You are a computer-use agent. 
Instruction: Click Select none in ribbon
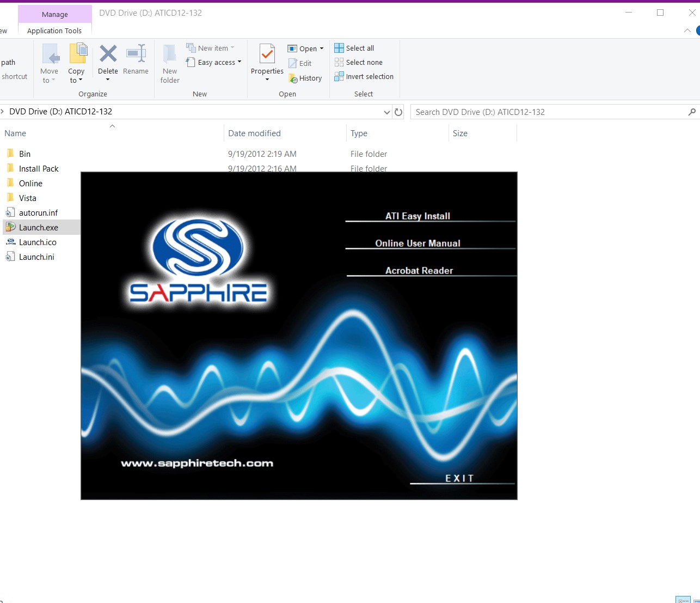[x=359, y=63]
